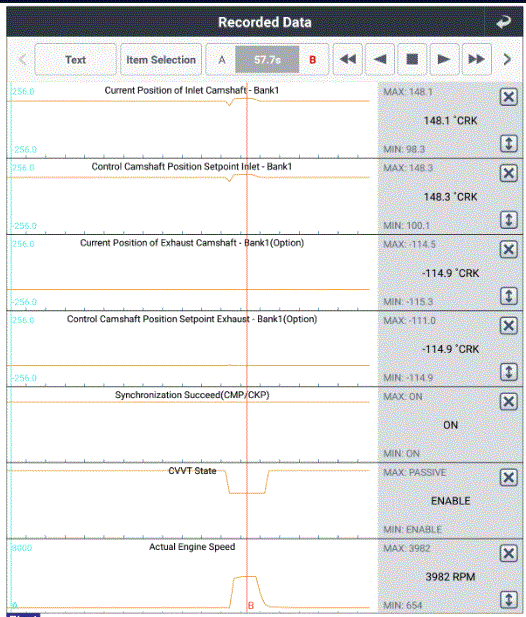Select the 3982 RPM value

pyautogui.click(x=450, y=577)
